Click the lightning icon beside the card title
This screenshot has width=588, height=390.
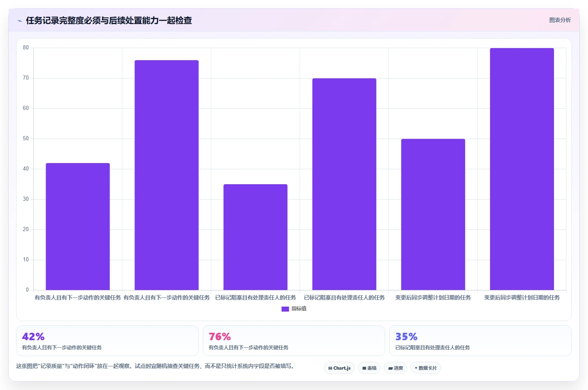pos(20,21)
